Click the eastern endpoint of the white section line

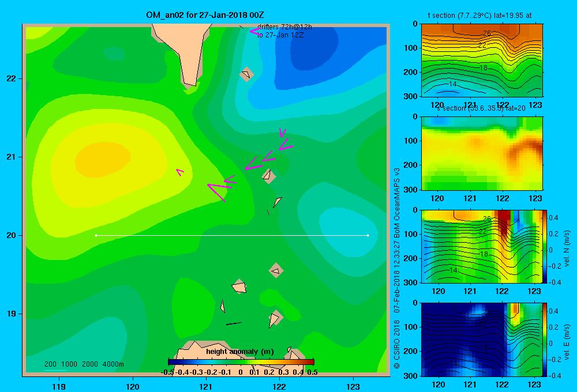pos(368,235)
